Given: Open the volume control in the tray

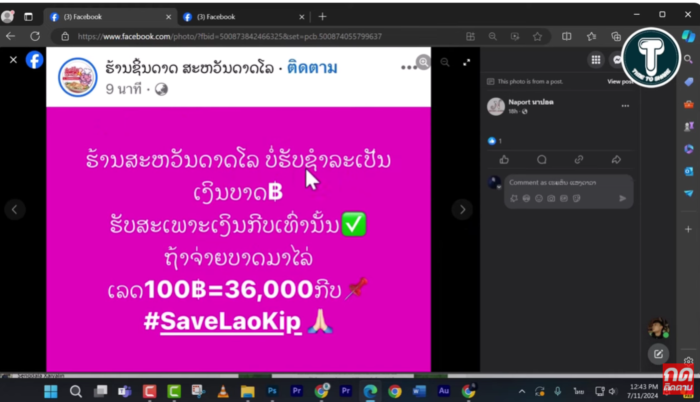Looking at the screenshot, I should [612, 392].
